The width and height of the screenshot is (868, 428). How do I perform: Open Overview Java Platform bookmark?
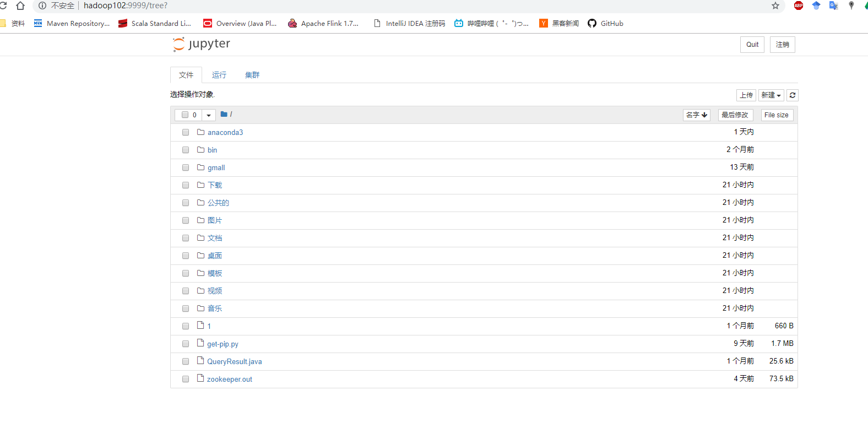point(240,23)
